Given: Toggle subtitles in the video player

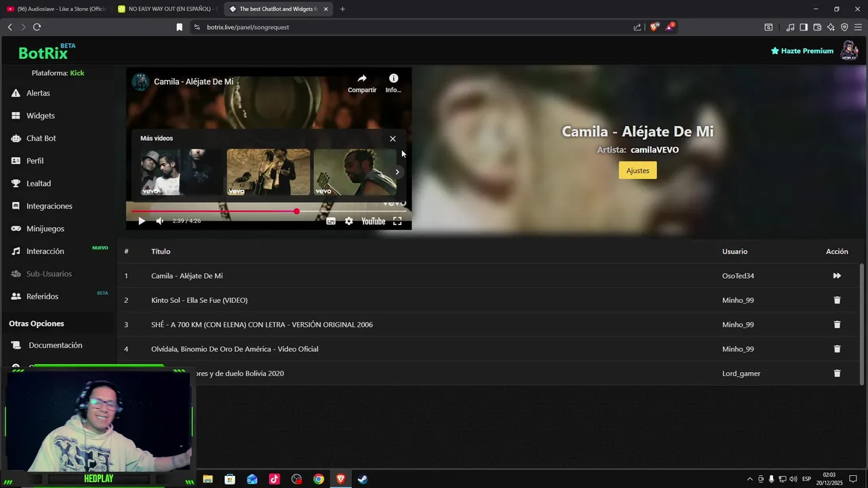Looking at the screenshot, I should [331, 221].
